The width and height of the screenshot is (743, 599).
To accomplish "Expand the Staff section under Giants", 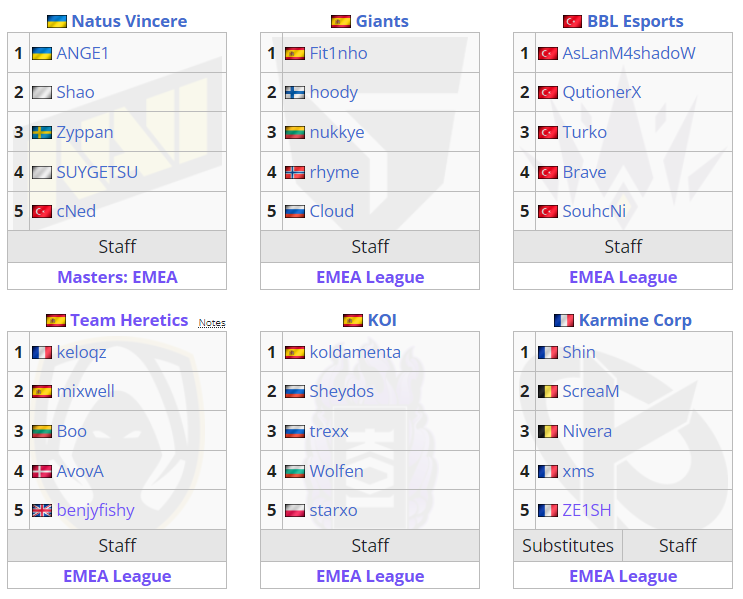I will 370,247.
